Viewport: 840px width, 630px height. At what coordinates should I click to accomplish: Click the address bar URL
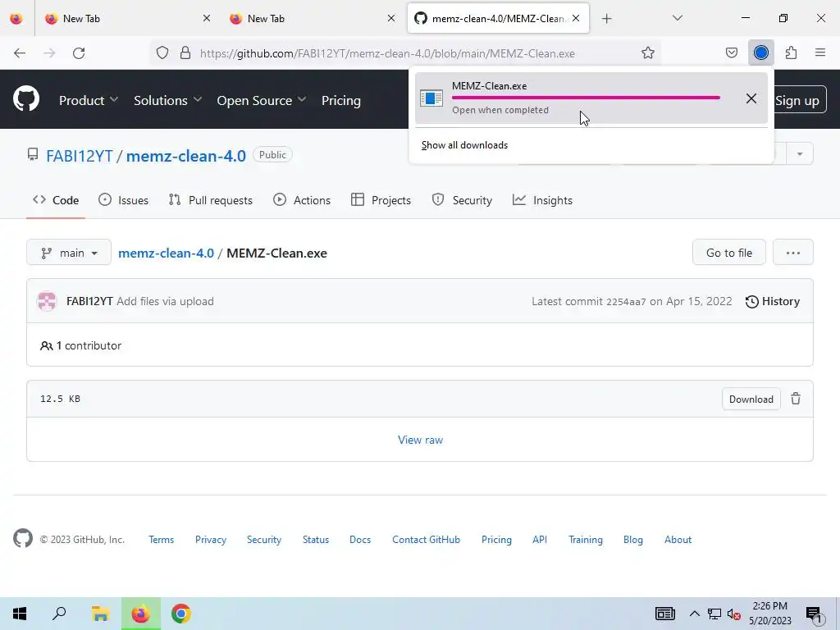pos(387,53)
